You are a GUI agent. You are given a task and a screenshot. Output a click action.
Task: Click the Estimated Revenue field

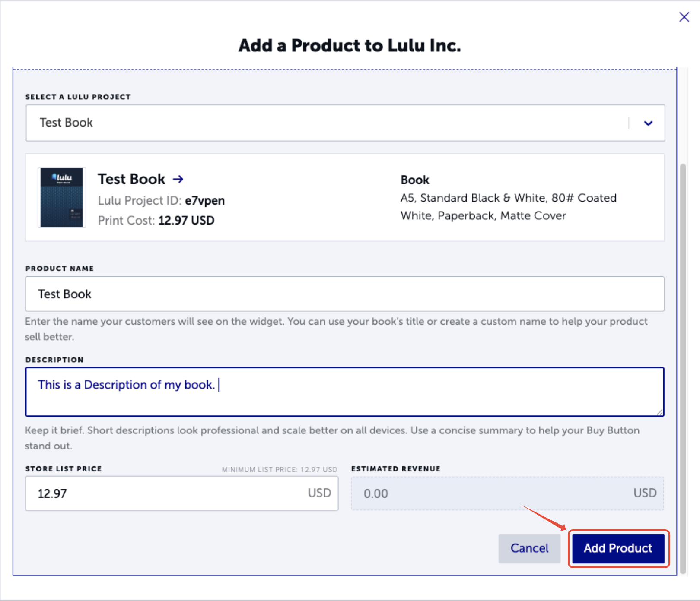[x=507, y=493]
